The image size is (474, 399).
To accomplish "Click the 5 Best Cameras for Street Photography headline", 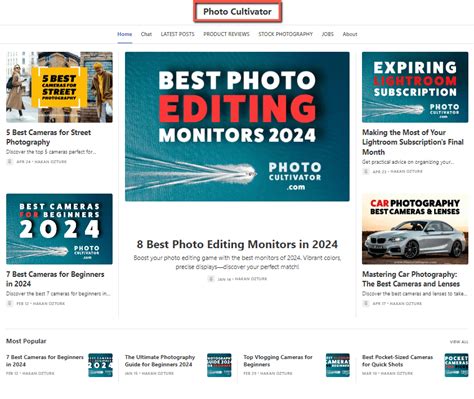I will (49, 137).
